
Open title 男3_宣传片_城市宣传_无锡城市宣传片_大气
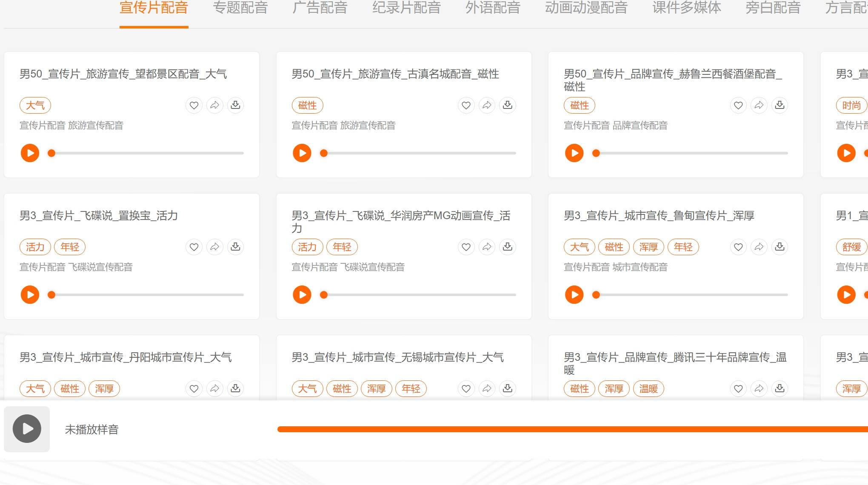pos(397,357)
